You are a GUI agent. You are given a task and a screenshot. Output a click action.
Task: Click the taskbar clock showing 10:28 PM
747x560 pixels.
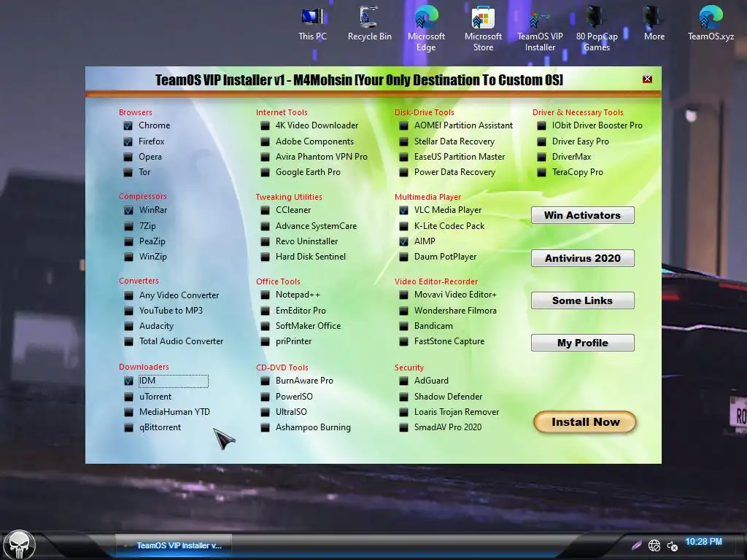pos(703,542)
